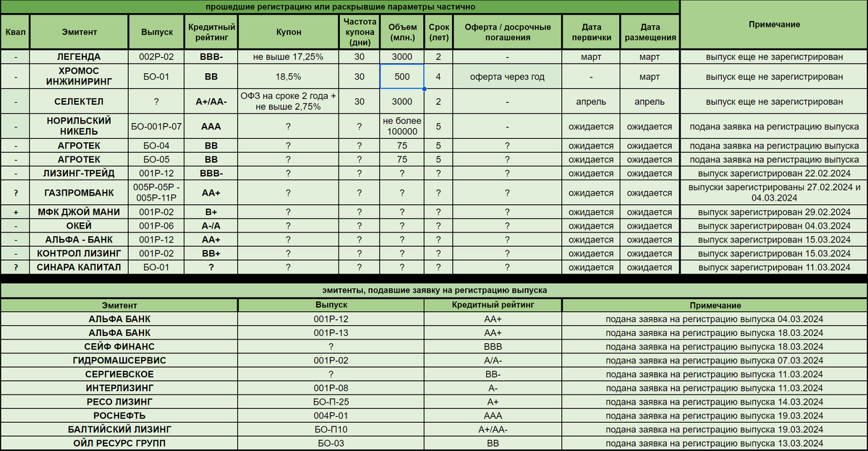Select the не более 100000 volume cell

pyautogui.click(x=403, y=126)
